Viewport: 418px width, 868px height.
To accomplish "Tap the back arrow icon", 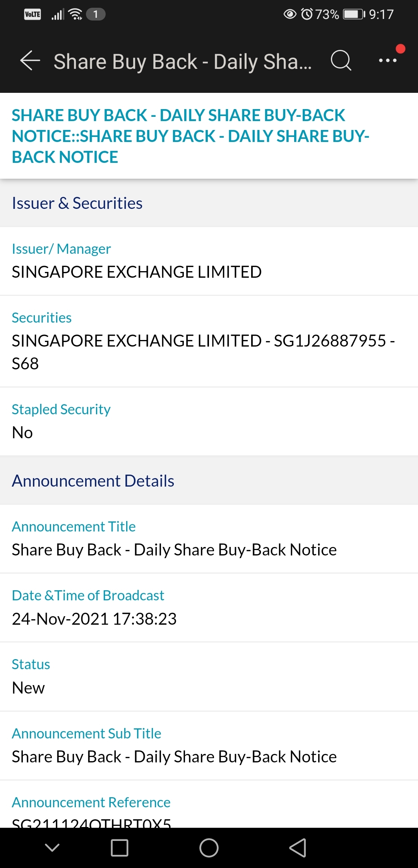I will (x=30, y=61).
